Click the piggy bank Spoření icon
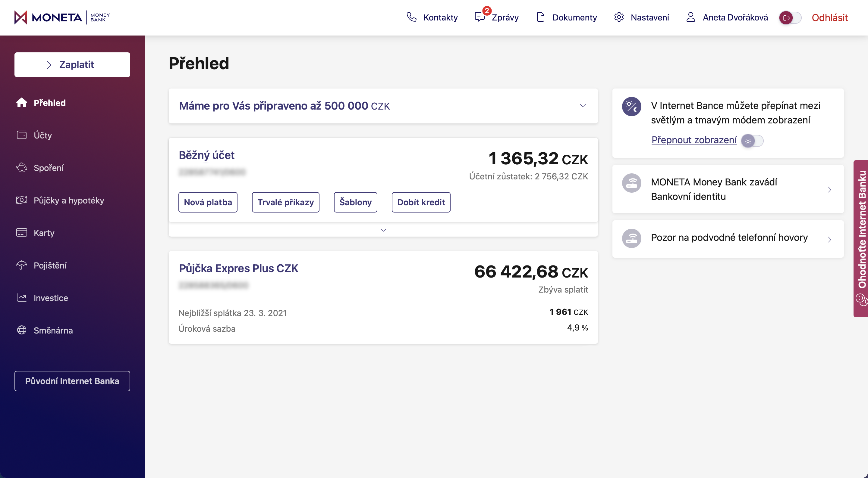This screenshot has height=478, width=868. 22,168
